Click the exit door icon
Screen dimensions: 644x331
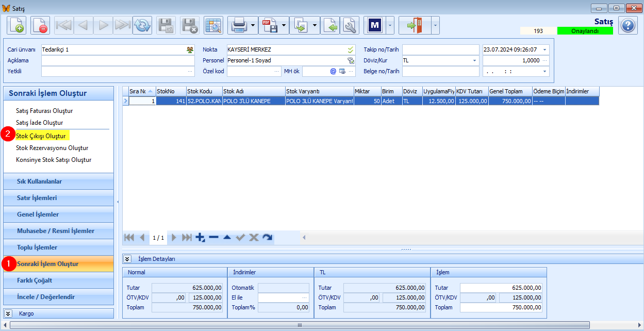point(415,25)
